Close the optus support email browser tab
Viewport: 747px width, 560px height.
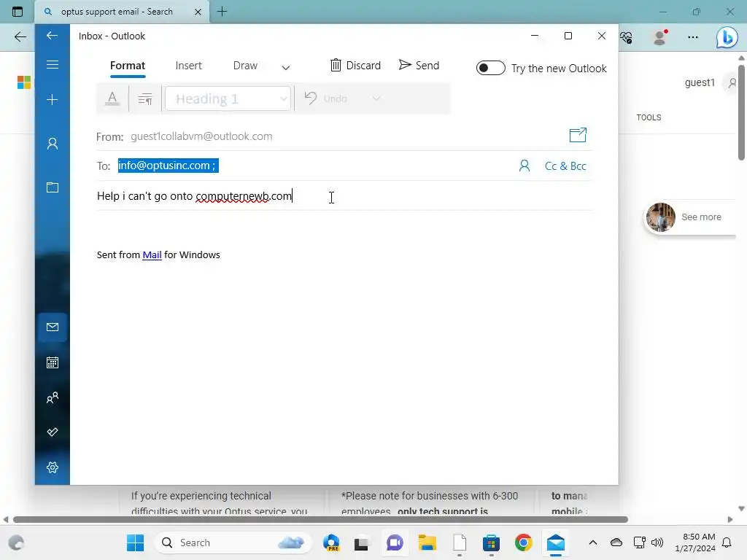click(198, 12)
